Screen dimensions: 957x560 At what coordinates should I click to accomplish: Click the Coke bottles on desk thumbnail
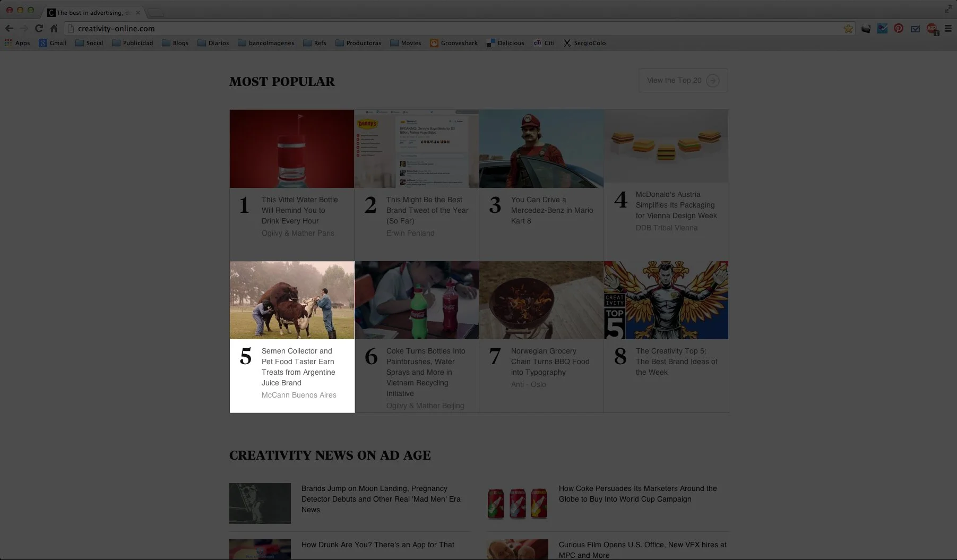click(417, 300)
